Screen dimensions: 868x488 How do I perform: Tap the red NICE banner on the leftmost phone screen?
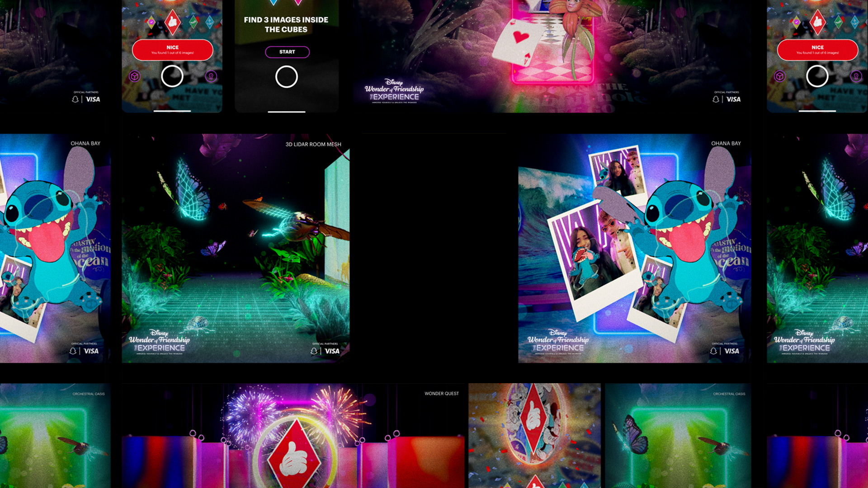172,50
